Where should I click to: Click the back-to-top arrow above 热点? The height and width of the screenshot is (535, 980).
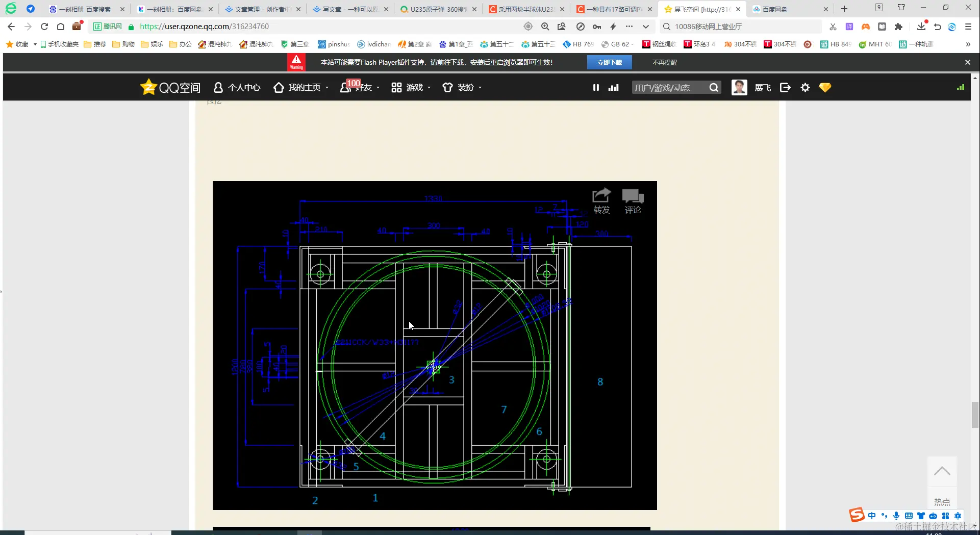point(942,471)
